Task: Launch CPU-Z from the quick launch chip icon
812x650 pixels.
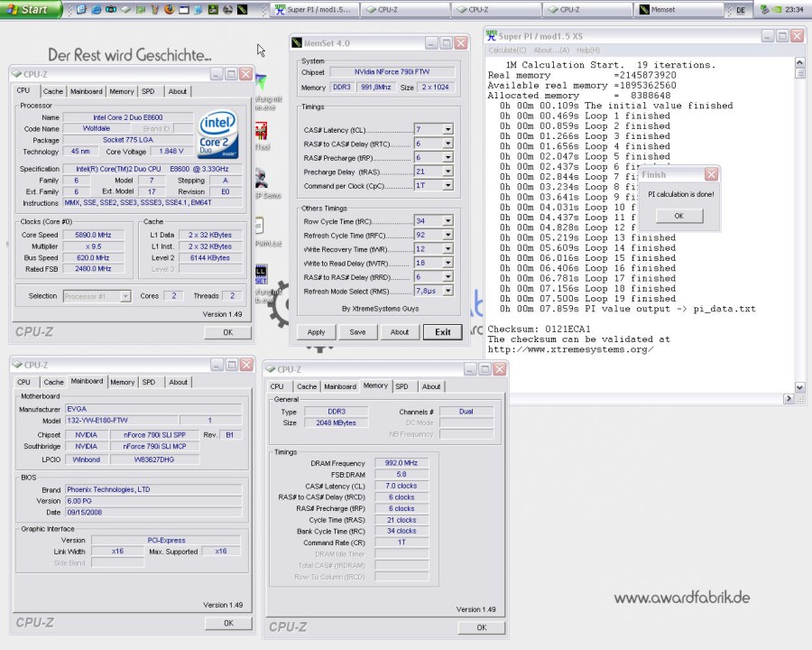Action: (125, 9)
